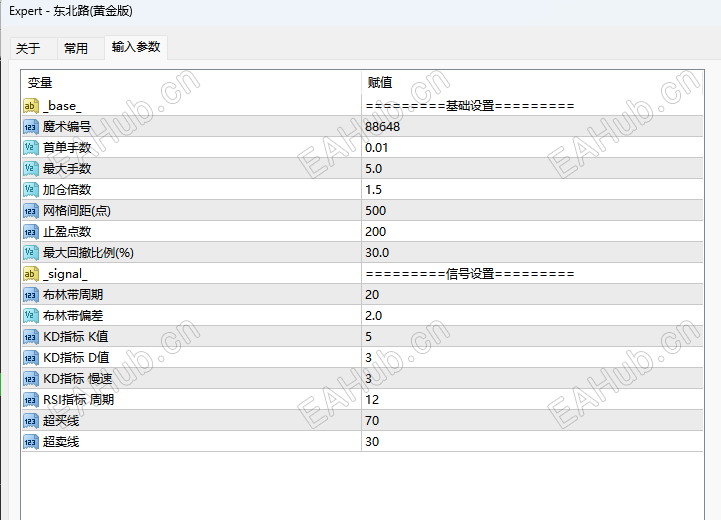Image resolution: width=721 pixels, height=520 pixels.
Task: Click the double-type icon beside 最大手数
Action: coord(31,169)
